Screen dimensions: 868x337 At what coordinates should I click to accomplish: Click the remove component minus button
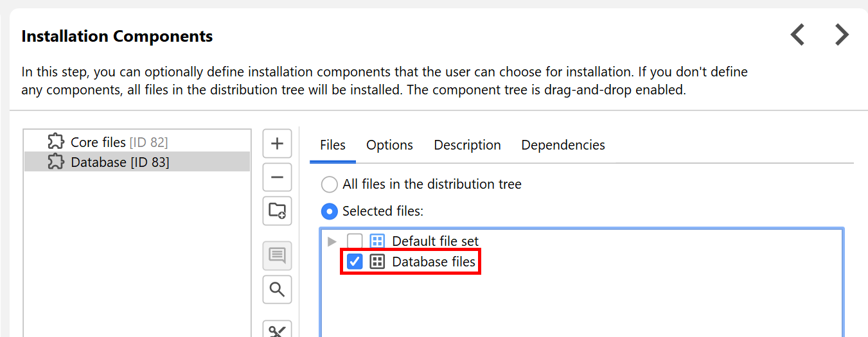[x=277, y=177]
